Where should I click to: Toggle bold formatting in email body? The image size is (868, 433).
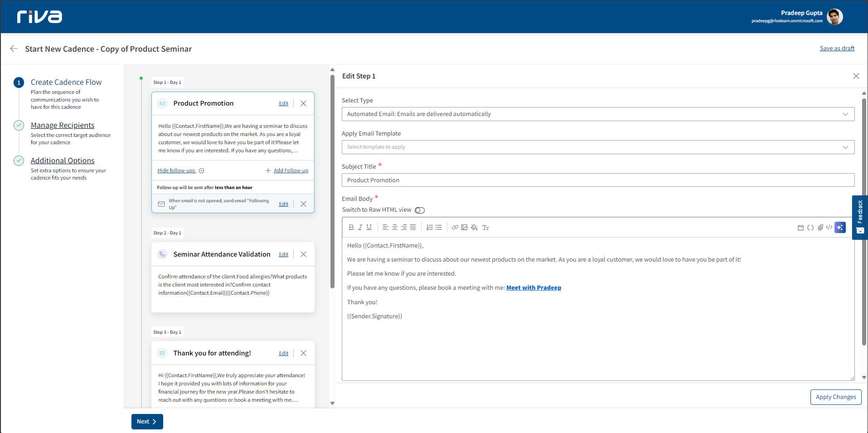[351, 228]
